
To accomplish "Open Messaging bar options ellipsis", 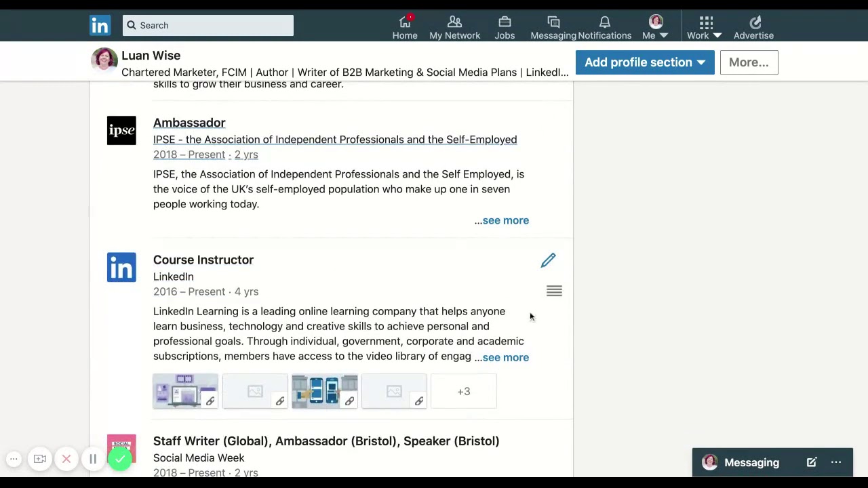I will (836, 462).
